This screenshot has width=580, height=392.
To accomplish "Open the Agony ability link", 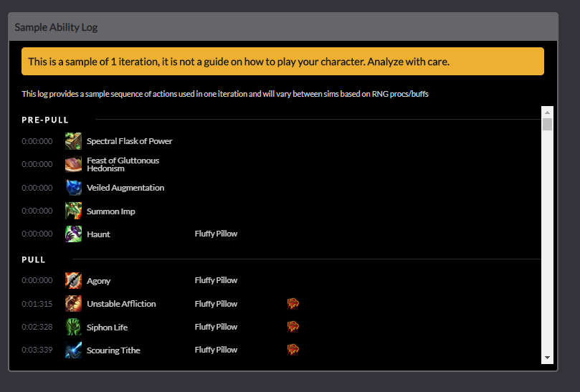I will pyautogui.click(x=98, y=281).
